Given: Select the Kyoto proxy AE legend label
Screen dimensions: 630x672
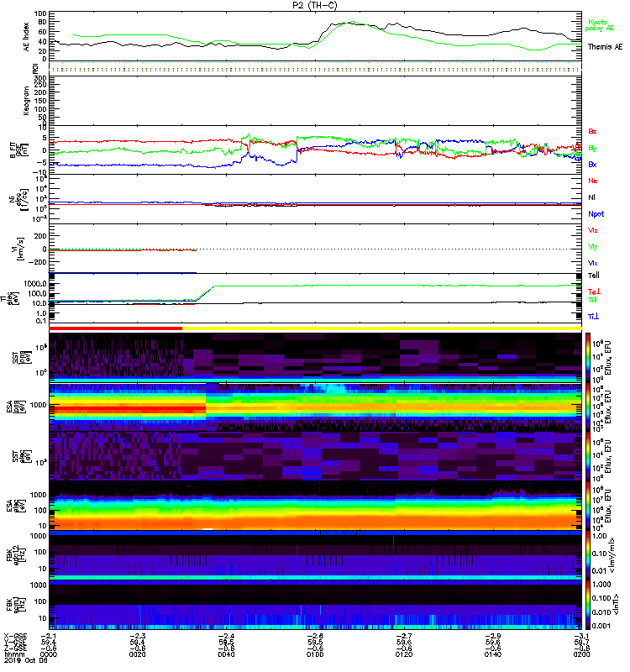Looking at the screenshot, I should (x=599, y=25).
